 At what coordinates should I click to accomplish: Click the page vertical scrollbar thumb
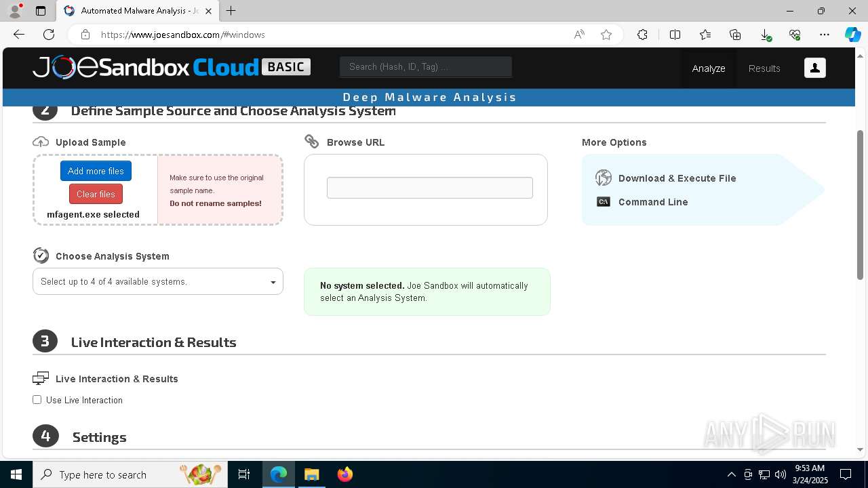coord(860,205)
